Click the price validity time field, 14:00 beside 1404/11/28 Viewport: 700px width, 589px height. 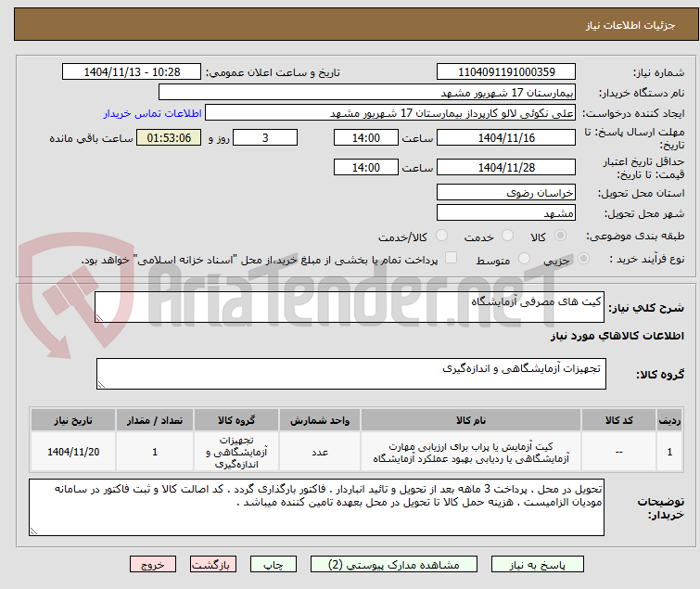[x=365, y=168]
